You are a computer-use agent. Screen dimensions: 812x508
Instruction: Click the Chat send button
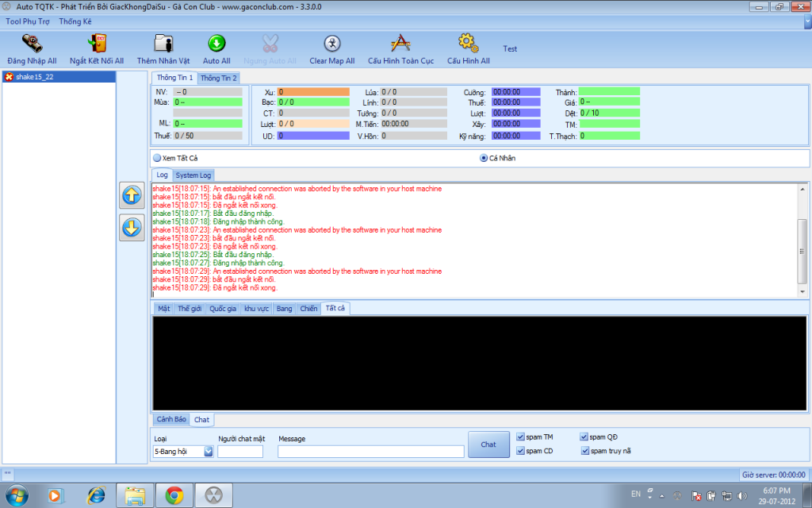pyautogui.click(x=488, y=444)
